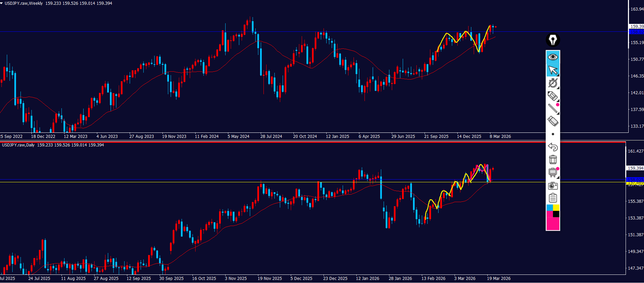644x283 pixels.
Task: Pick the black color swatch
Action: point(556,214)
